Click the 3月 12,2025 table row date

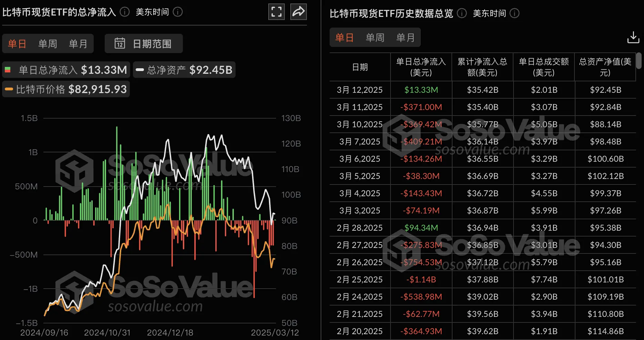[360, 90]
